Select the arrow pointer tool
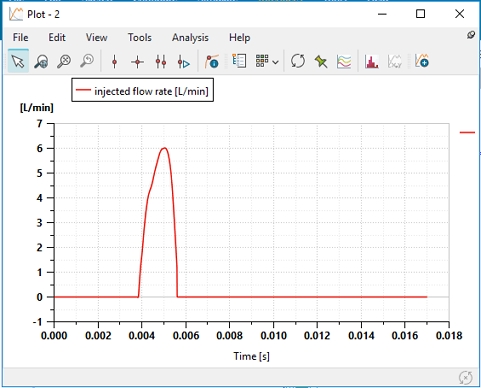Viewport: 481px width, 388px height. [18, 61]
